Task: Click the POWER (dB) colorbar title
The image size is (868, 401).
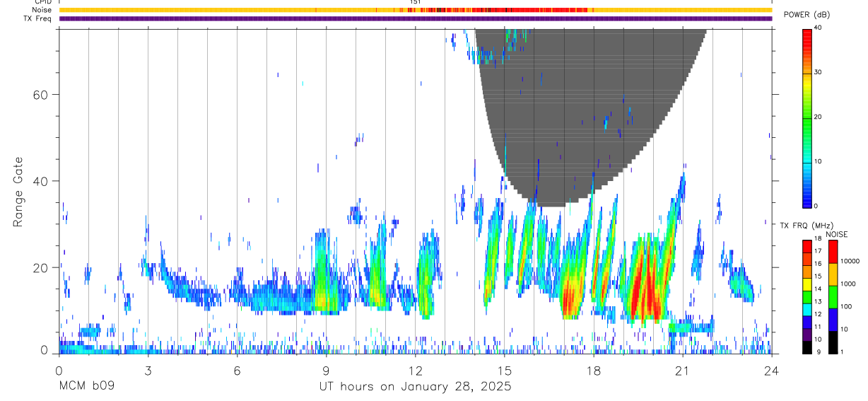Action: [x=807, y=15]
